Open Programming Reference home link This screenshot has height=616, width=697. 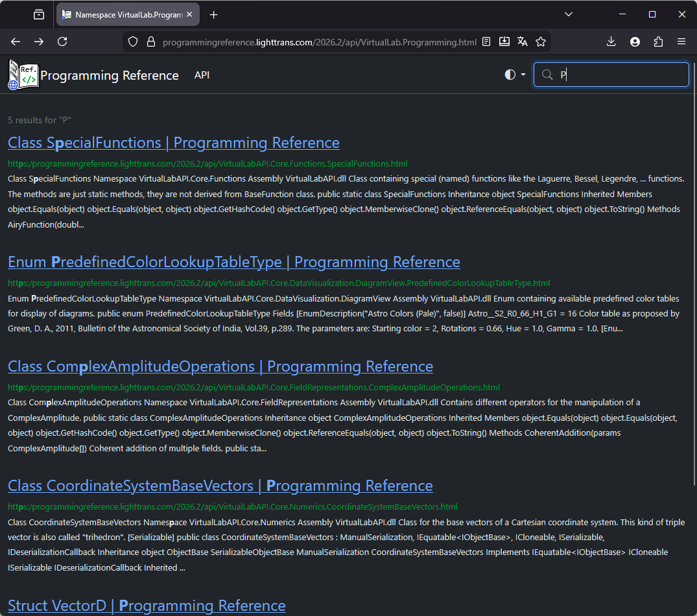[x=110, y=76]
